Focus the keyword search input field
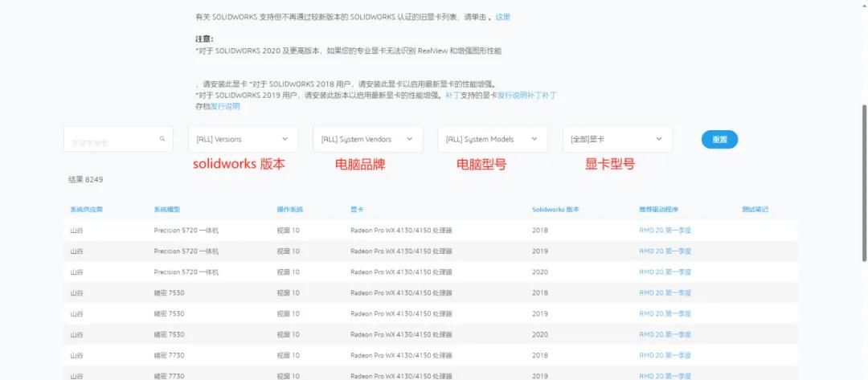 click(108, 140)
